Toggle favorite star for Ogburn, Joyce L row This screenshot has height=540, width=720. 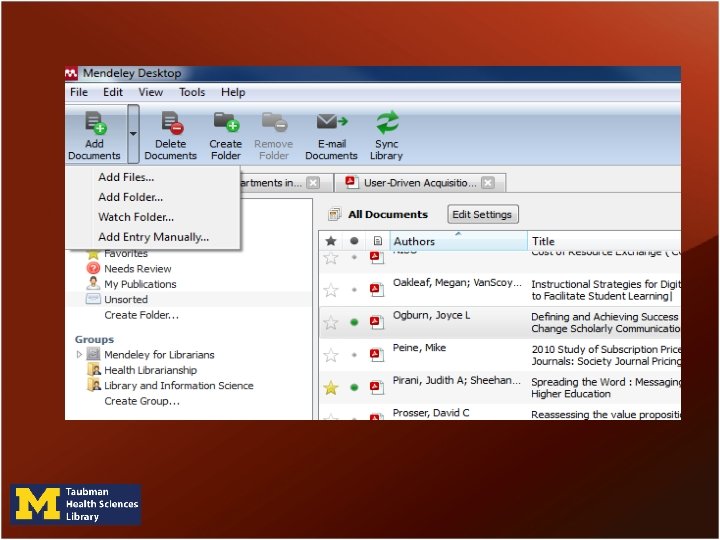point(331,323)
